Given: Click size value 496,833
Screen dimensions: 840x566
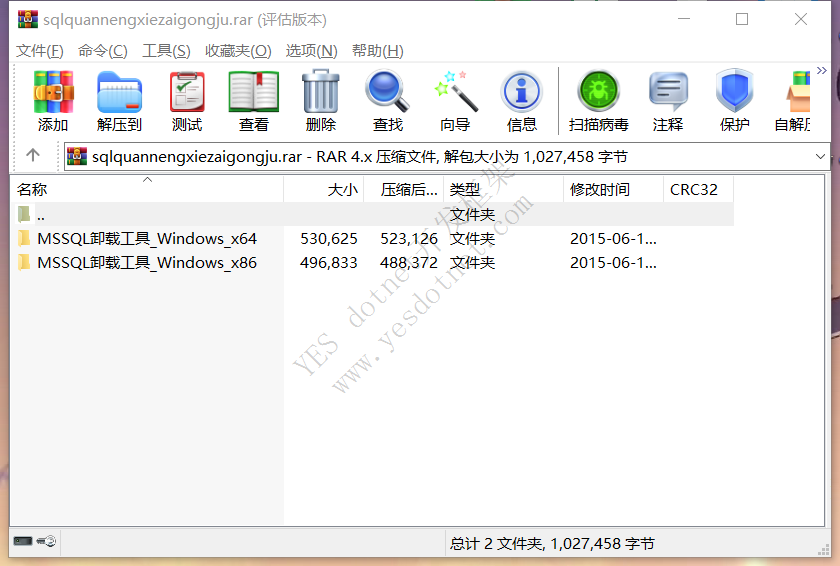Looking at the screenshot, I should click(328, 262).
